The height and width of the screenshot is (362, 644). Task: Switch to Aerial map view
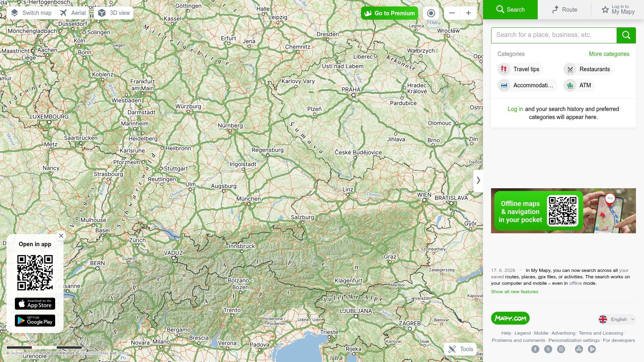click(73, 13)
